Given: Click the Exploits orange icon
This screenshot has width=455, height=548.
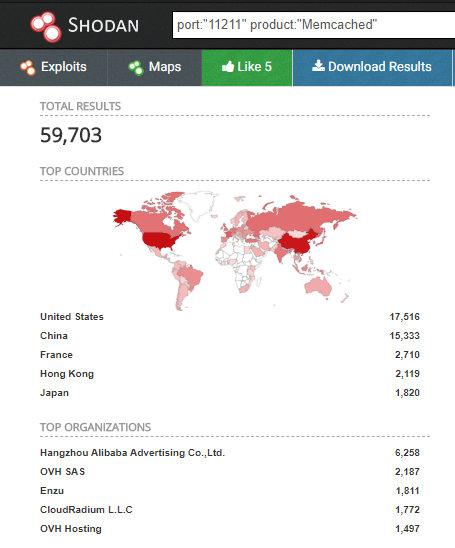Looking at the screenshot, I should tap(28, 67).
